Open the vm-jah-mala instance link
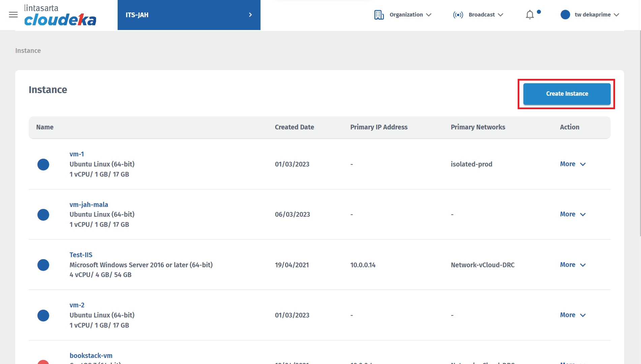641x364 pixels. tap(89, 205)
